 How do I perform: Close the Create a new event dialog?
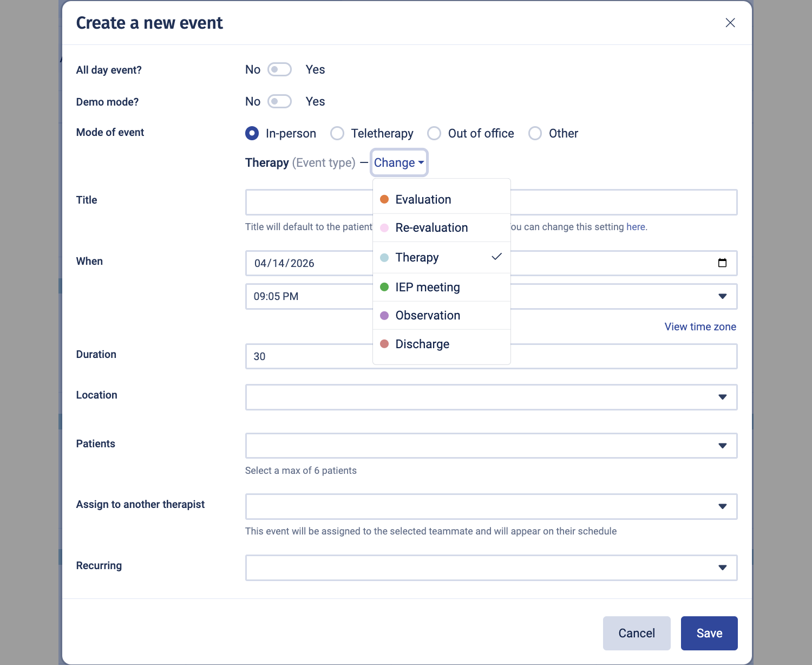(x=730, y=23)
